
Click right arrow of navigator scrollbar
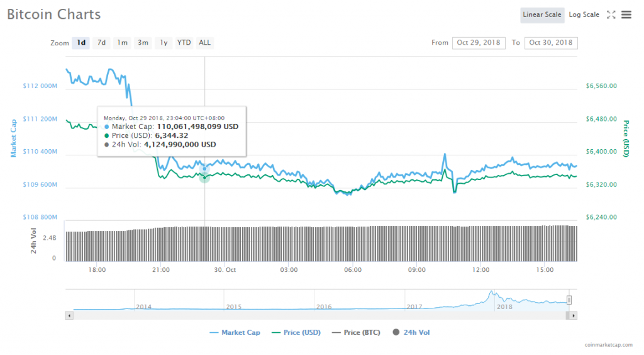point(574,315)
